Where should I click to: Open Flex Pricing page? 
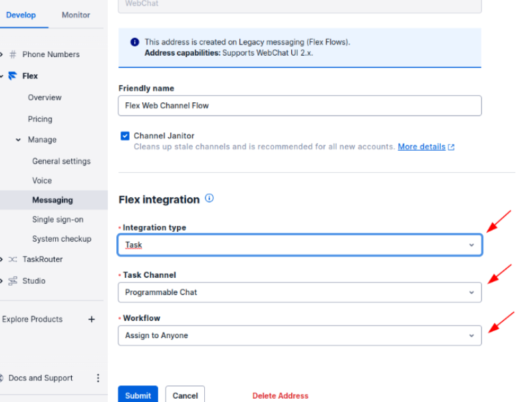point(40,120)
